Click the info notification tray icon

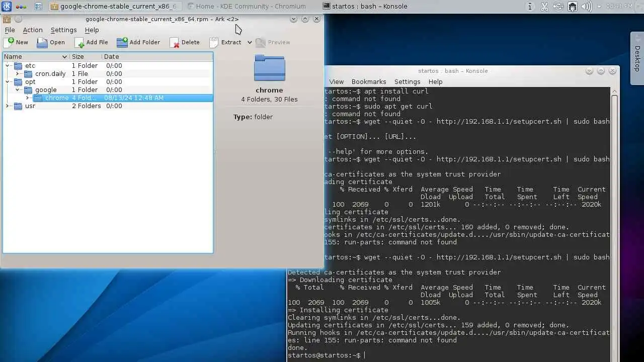[x=530, y=7]
